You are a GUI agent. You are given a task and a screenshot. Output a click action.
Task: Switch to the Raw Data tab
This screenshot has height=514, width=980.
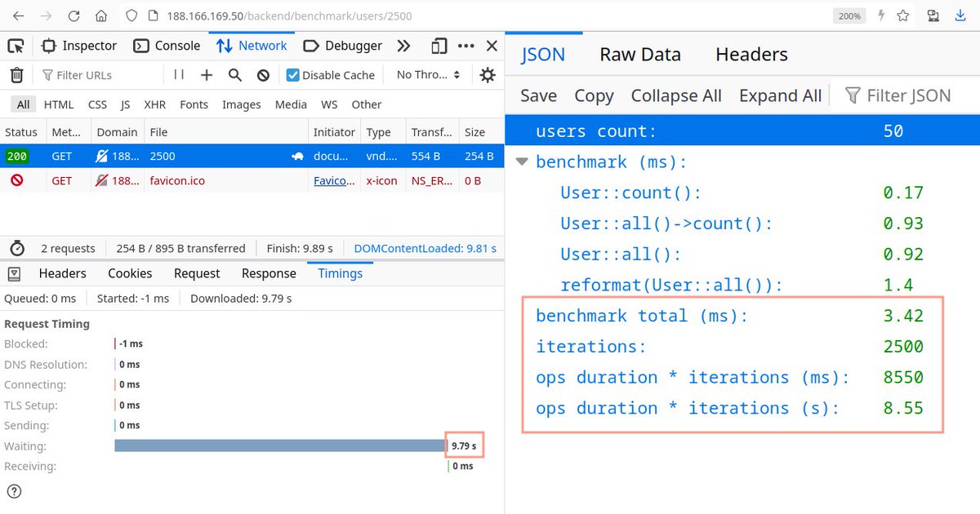[x=639, y=55]
